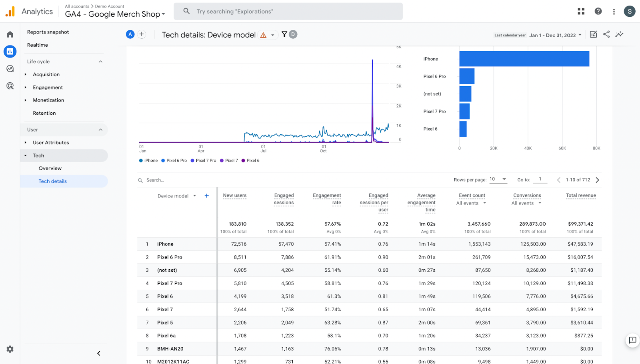Open the Home icon in left rail
The width and height of the screenshot is (640, 364).
point(10,34)
